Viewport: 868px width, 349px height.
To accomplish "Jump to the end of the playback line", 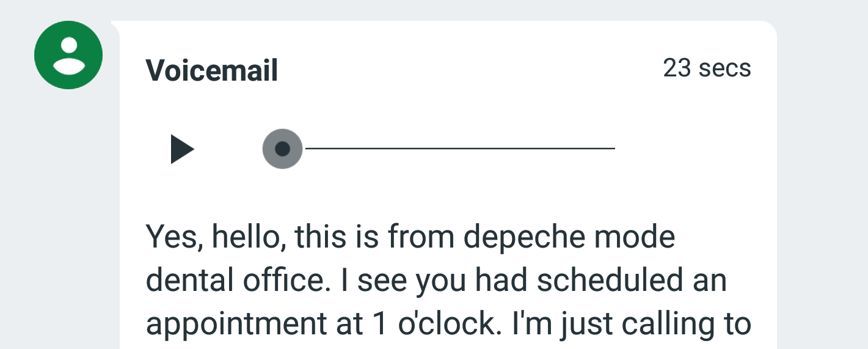I will click(613, 149).
